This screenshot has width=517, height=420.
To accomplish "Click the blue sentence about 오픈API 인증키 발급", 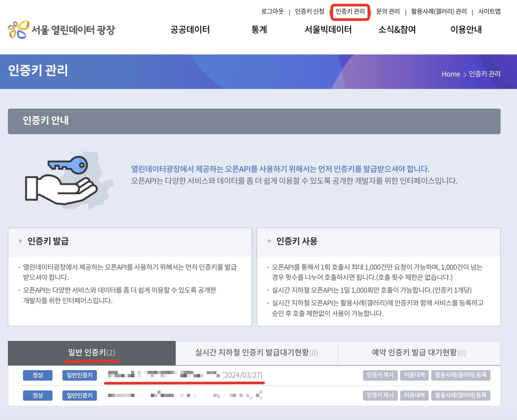I will tap(280, 169).
